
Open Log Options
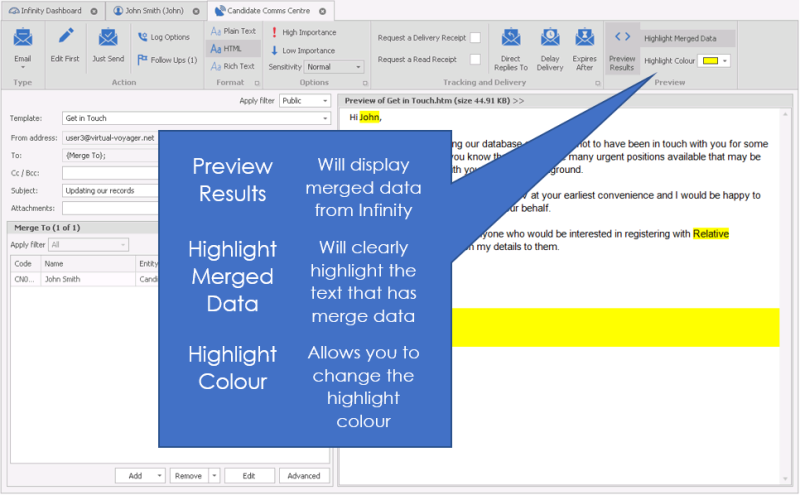(163, 37)
